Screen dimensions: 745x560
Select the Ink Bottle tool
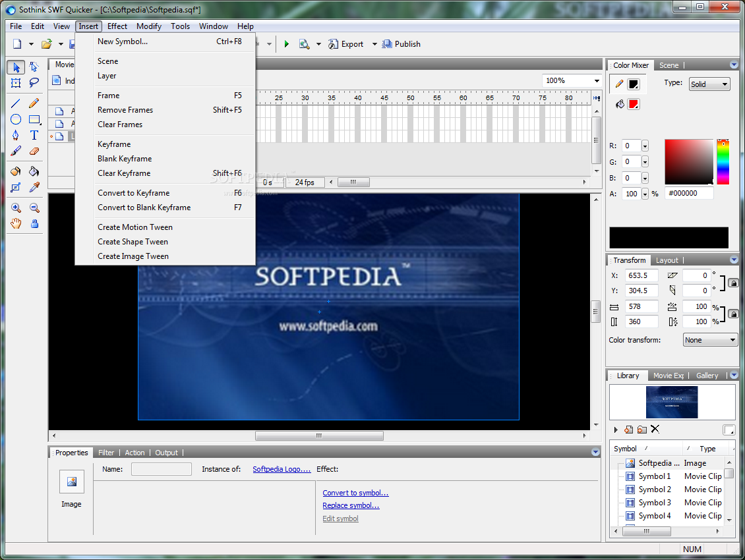pyautogui.click(x=16, y=171)
